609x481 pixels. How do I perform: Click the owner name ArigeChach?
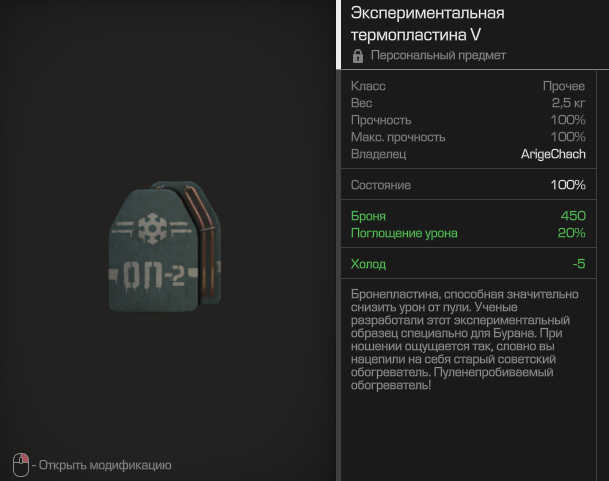[x=553, y=154]
